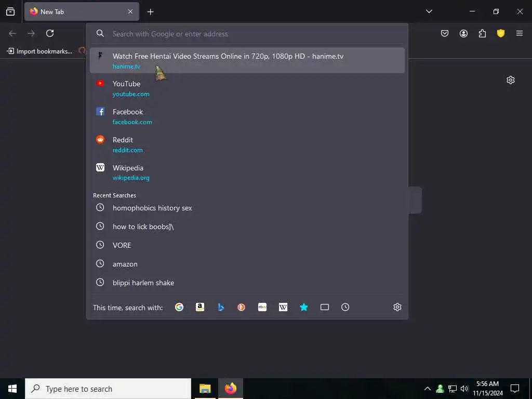Search this time with Google icon
Image resolution: width=532 pixels, height=399 pixels.
point(179,307)
